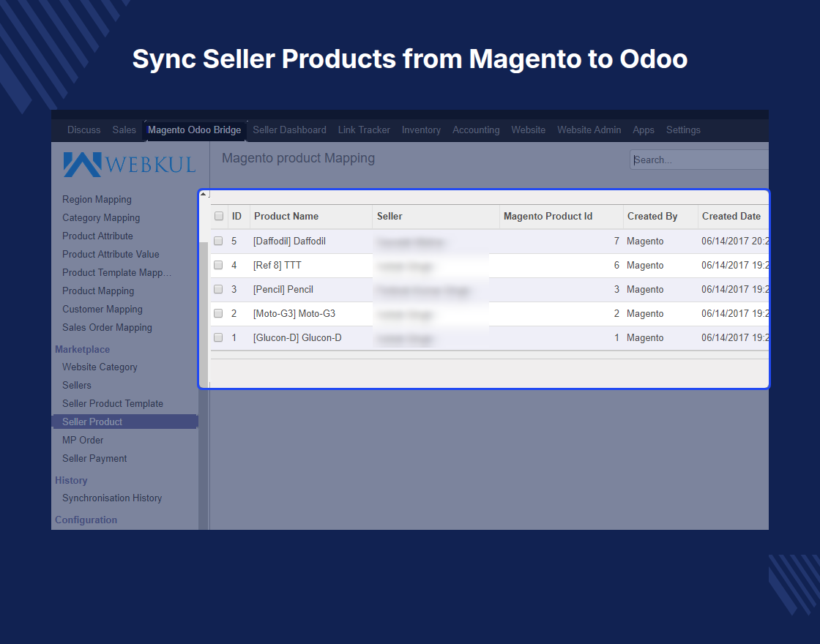Sort by Created Date column header

point(731,216)
